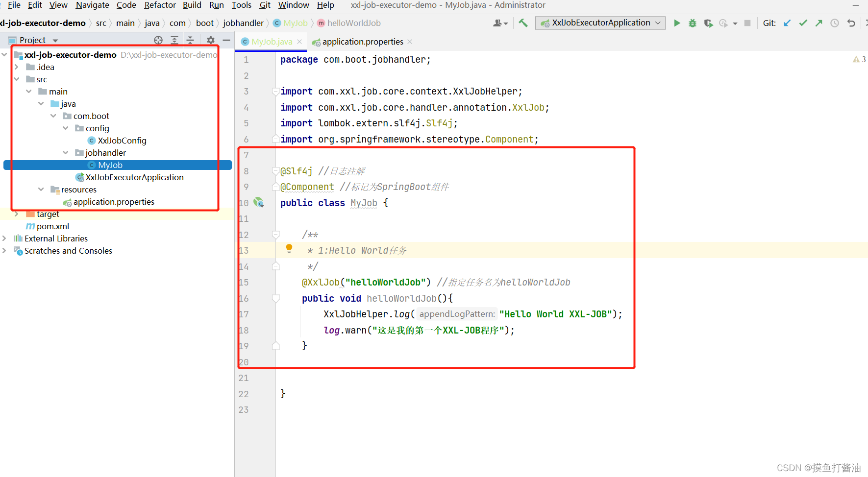Click the java breadcrumb
868x477 pixels.
tap(152, 23)
